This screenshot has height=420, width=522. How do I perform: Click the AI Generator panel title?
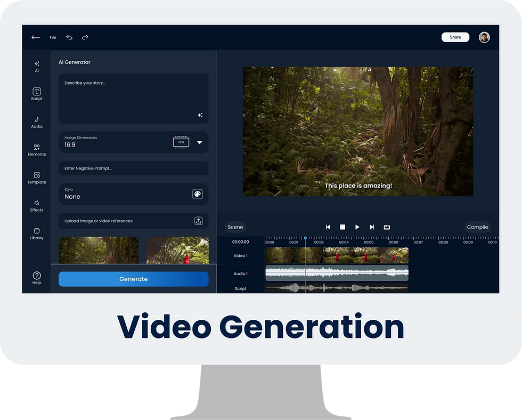(x=75, y=62)
